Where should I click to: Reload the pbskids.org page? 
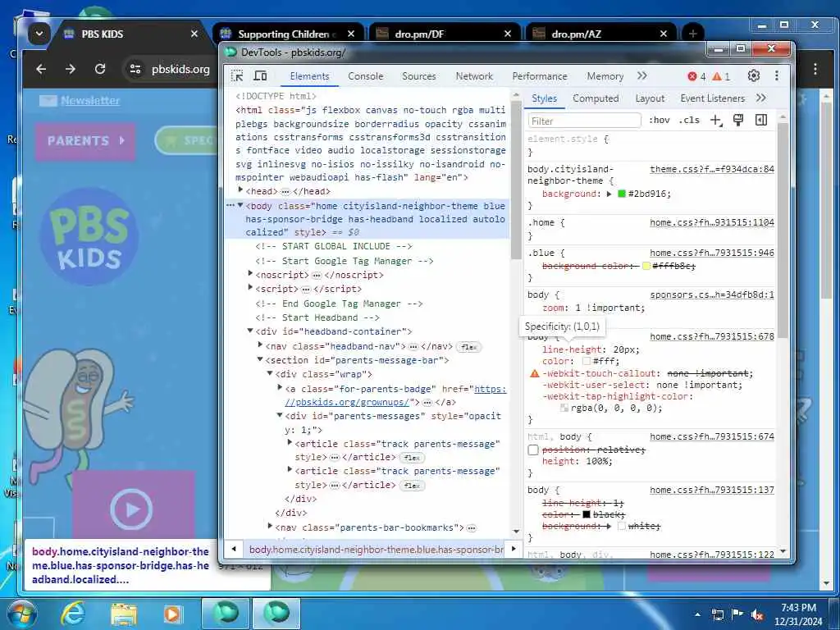pyautogui.click(x=99, y=69)
